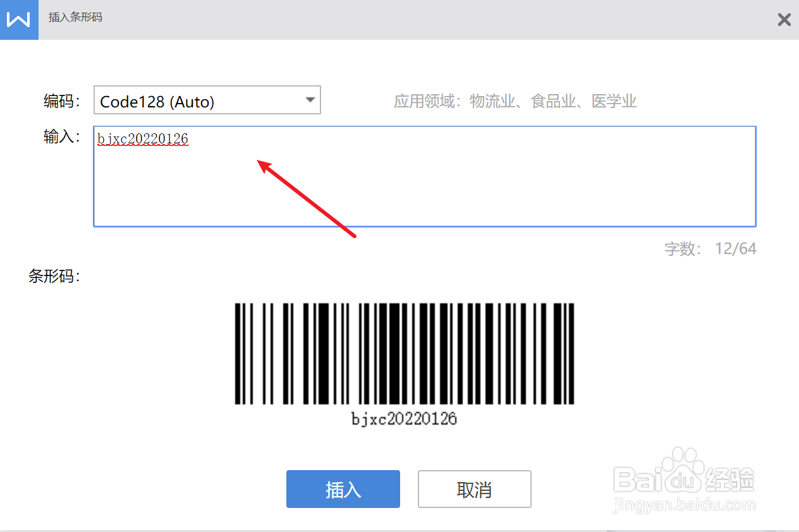Click the 编码 label
Screen dimensions: 799x532
click(62, 101)
